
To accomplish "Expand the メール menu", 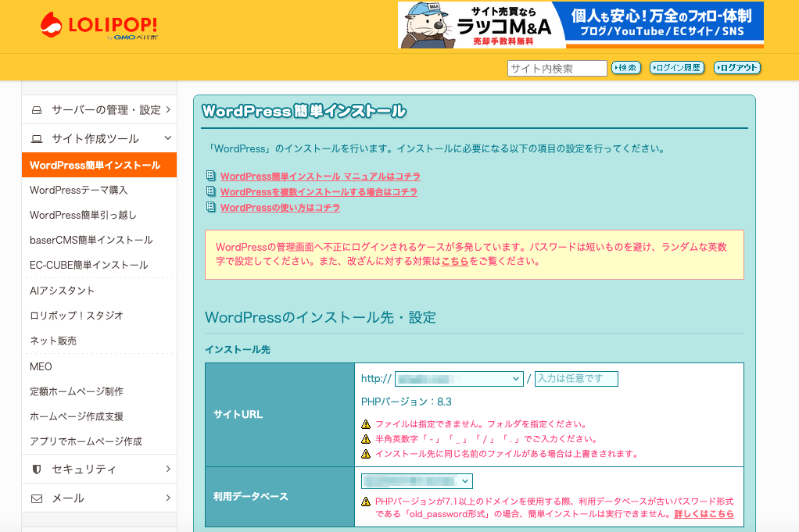I will [x=99, y=498].
